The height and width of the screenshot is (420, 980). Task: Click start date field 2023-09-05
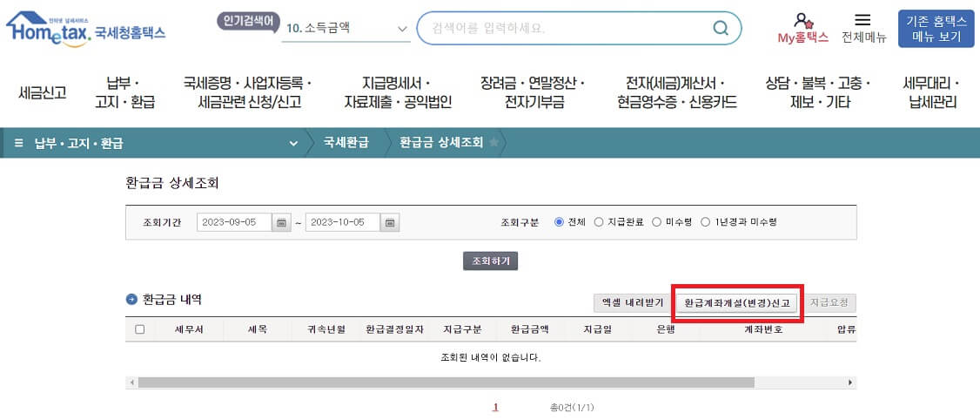coord(234,222)
